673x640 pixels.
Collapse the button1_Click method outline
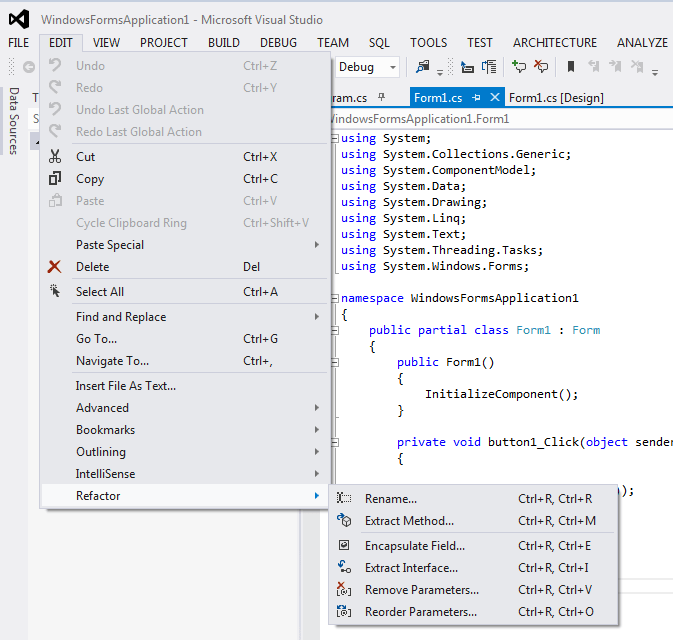[x=335, y=442]
